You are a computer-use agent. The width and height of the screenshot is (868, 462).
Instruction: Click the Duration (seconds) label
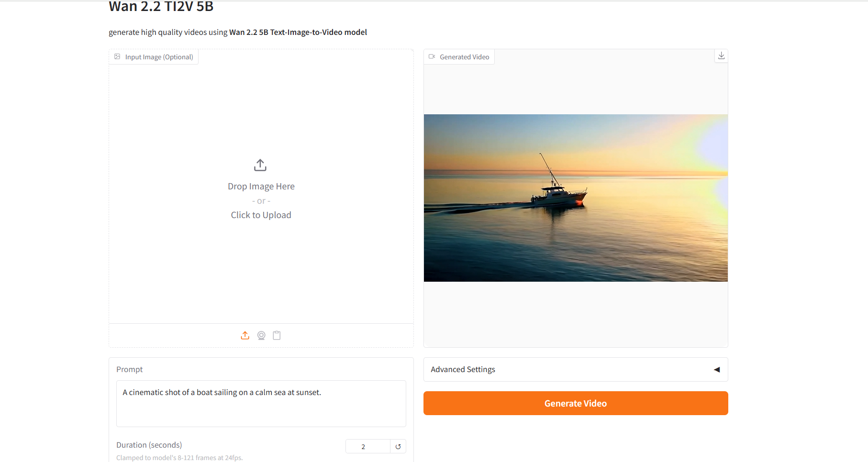tap(149, 445)
